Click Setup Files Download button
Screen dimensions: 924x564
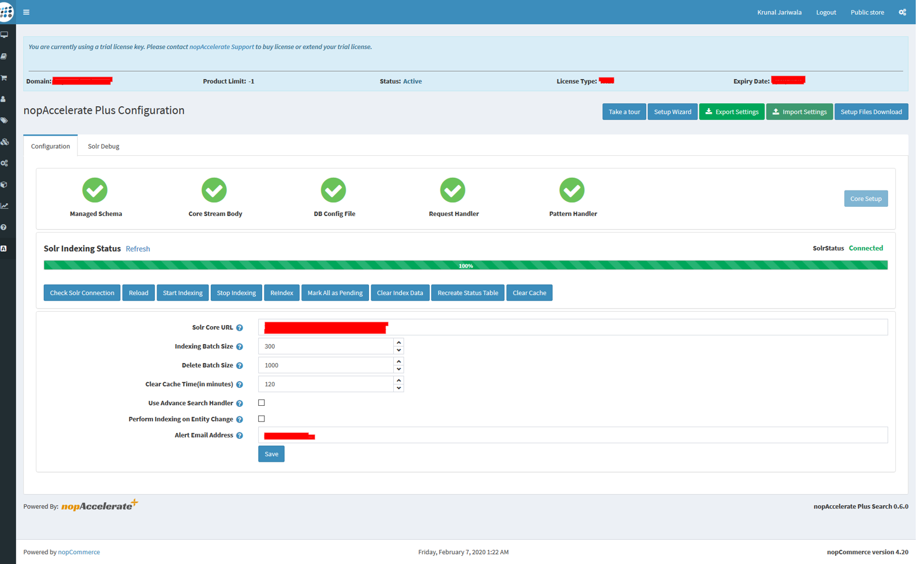click(871, 112)
